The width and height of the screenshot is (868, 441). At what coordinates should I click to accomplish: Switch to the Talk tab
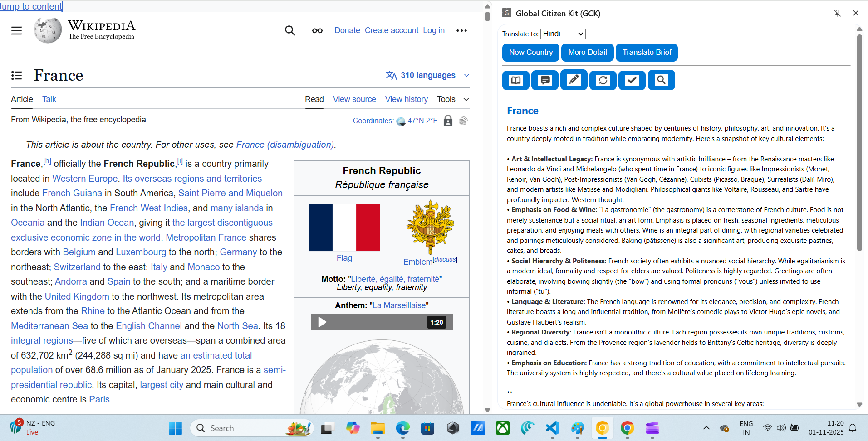(49, 99)
